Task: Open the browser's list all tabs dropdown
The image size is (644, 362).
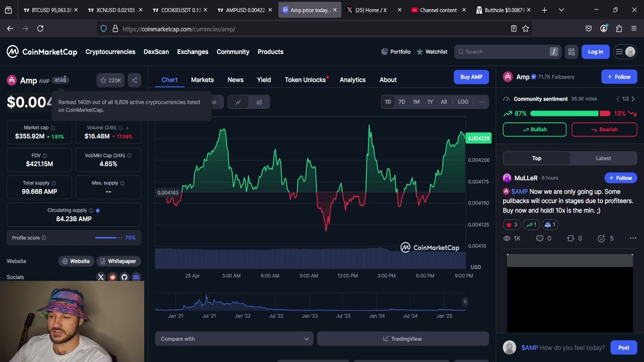Action: (561, 10)
